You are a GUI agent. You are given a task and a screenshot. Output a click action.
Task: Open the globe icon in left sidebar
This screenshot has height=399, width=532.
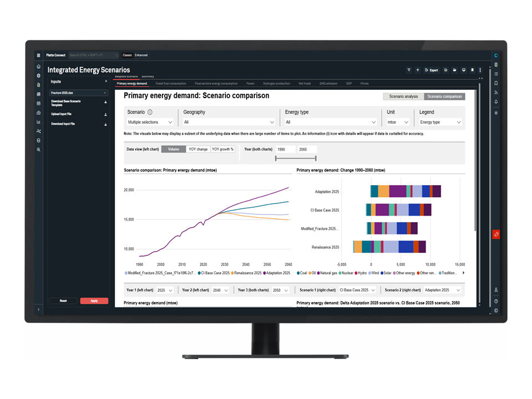[38, 75]
